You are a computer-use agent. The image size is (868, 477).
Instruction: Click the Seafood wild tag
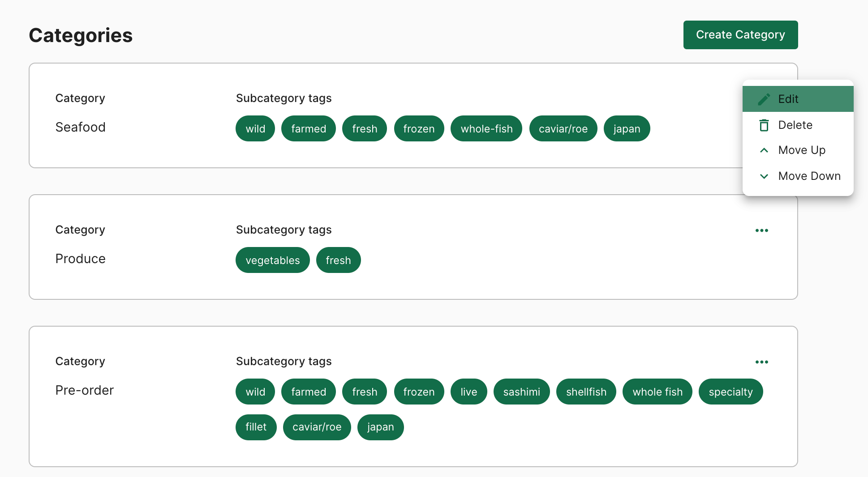255,128
